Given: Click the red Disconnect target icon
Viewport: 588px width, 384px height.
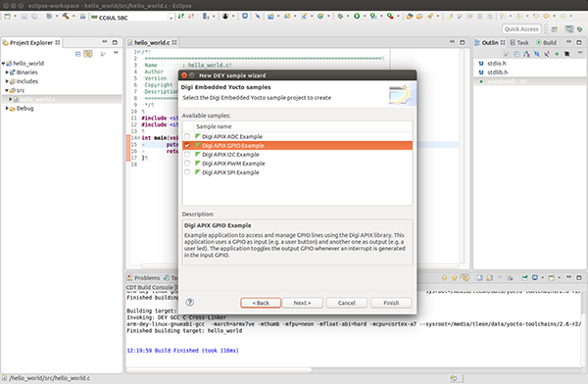Looking at the screenshot, I should tap(191, 16).
